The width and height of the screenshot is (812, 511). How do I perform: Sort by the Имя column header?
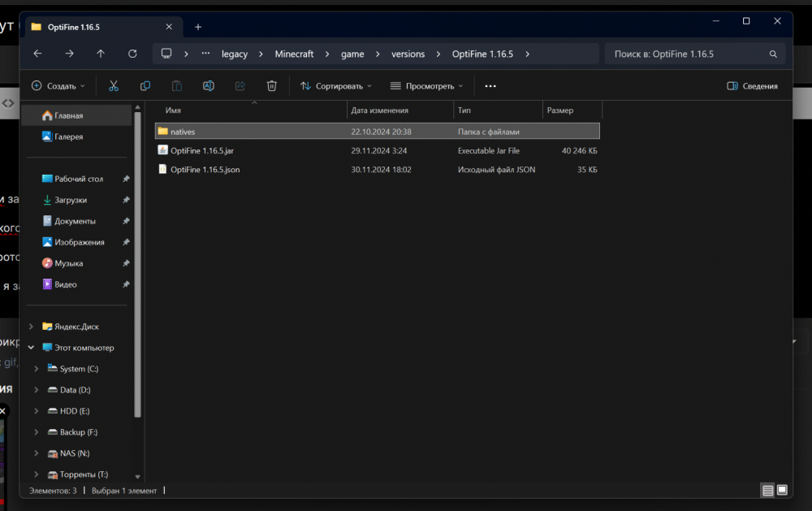pyautogui.click(x=251, y=110)
